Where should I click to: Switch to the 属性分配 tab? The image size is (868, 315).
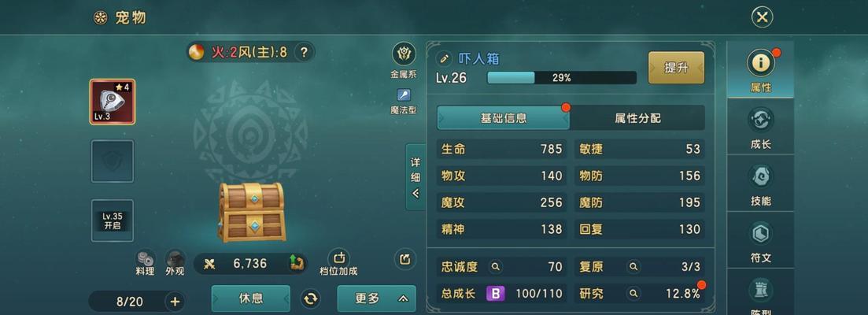[637, 118]
